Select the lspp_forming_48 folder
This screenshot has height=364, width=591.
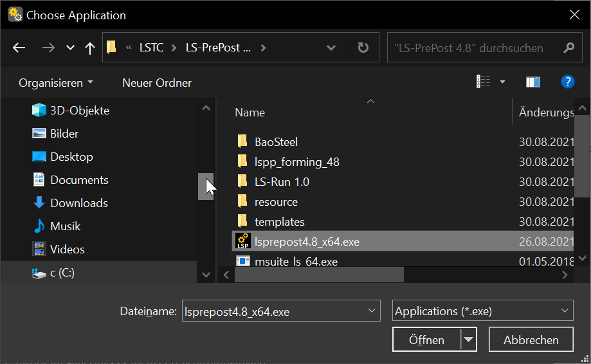[x=296, y=161]
